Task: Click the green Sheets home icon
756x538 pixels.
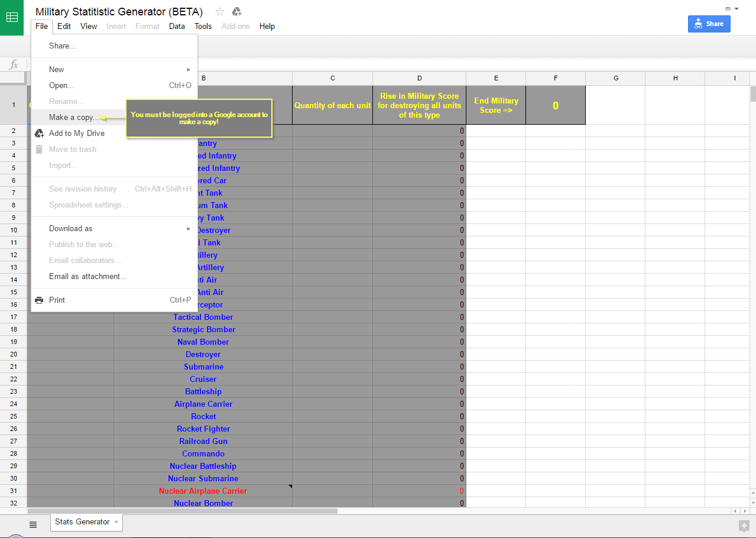Action: (x=12, y=17)
